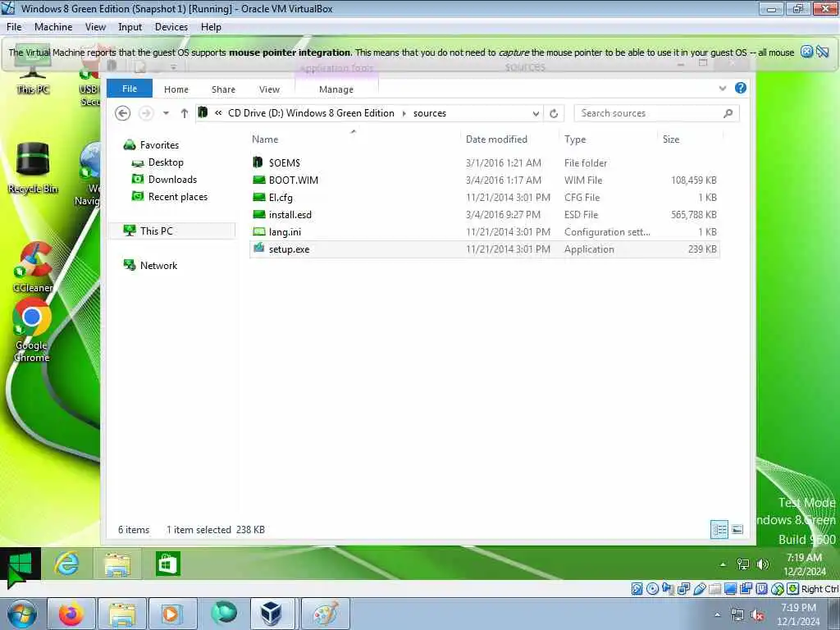Click guest network tray icon
Screen dimensions: 840x630
[x=743, y=564]
